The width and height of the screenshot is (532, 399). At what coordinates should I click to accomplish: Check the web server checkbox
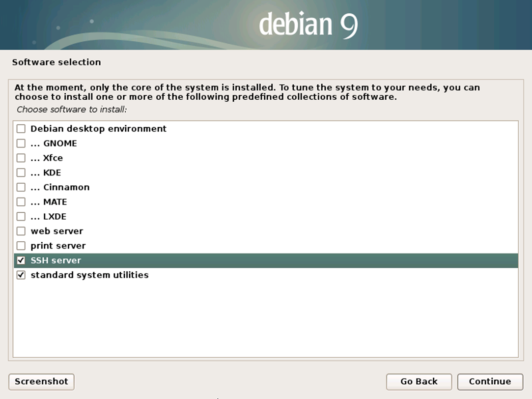[21, 231]
